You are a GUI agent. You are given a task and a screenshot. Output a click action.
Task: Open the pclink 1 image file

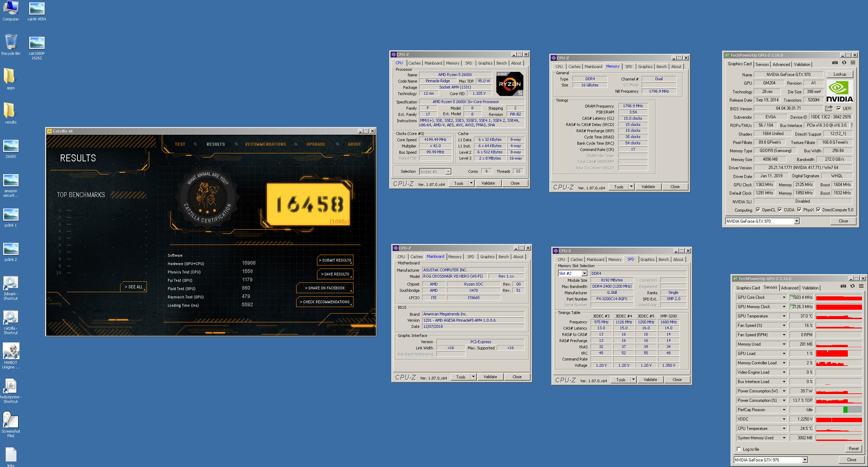(x=11, y=218)
